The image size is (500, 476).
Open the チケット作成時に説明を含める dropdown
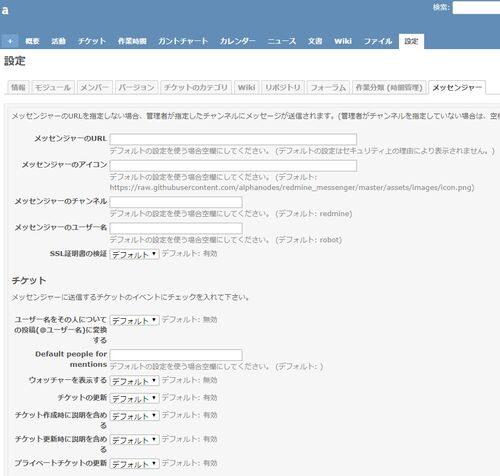(x=134, y=416)
